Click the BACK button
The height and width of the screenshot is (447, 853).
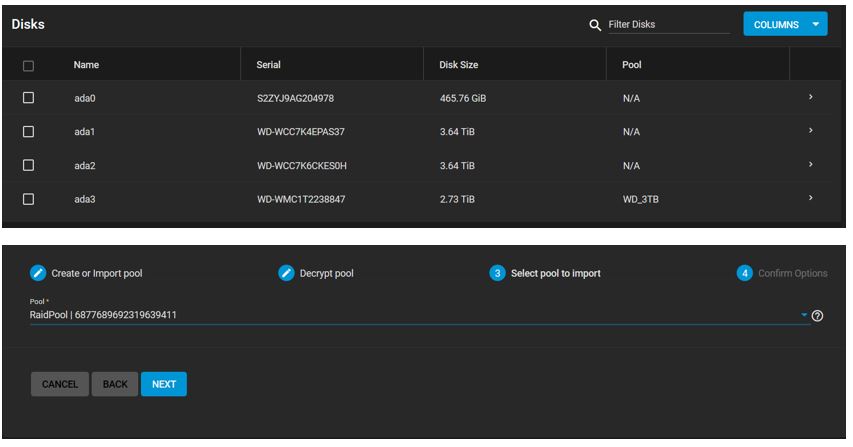tap(115, 384)
